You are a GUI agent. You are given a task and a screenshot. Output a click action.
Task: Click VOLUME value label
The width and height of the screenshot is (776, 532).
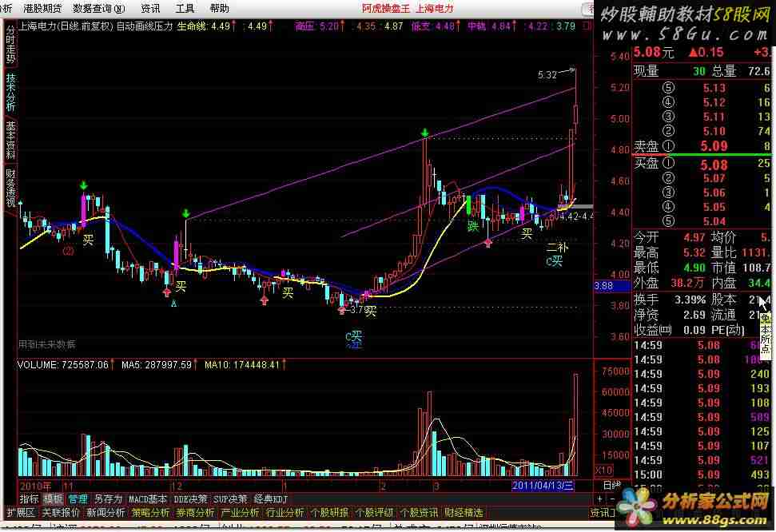(65, 365)
